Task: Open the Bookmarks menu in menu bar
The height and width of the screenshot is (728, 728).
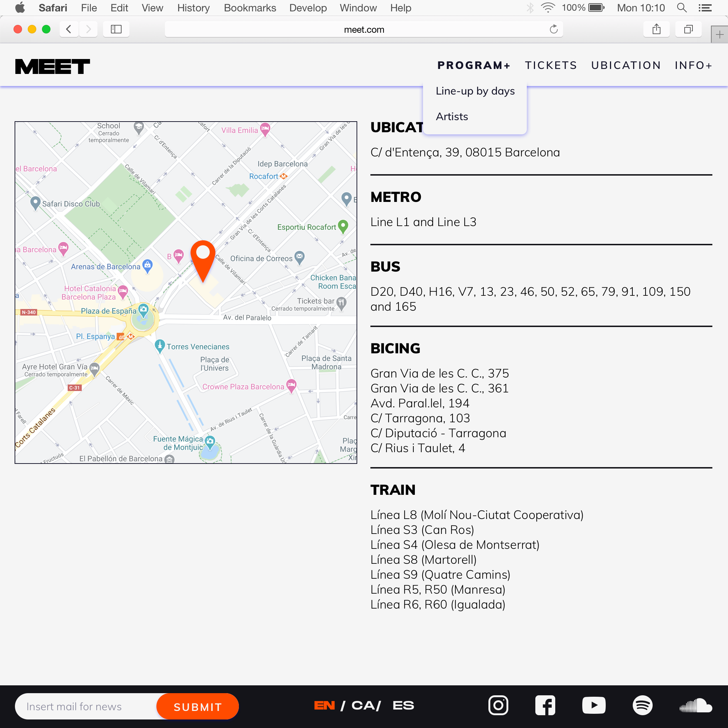Action: (x=250, y=8)
